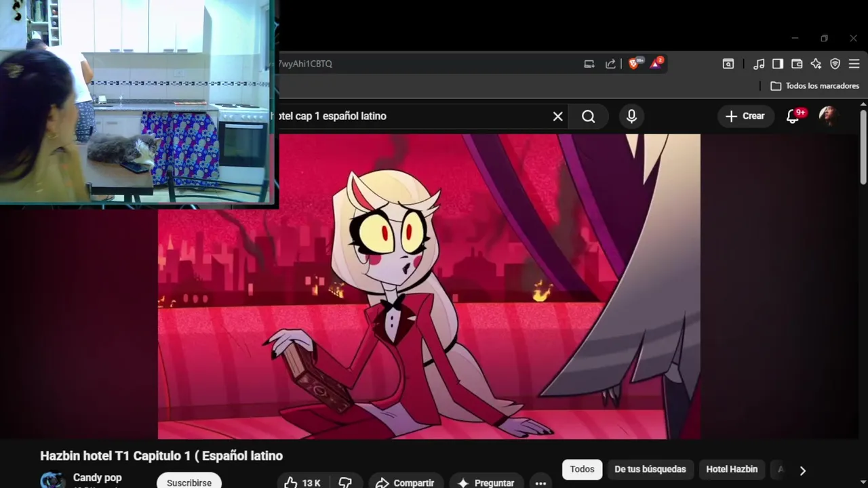Image resolution: width=868 pixels, height=488 pixels.
Task: Toggle the browser sidebar panel icon
Action: (778, 64)
